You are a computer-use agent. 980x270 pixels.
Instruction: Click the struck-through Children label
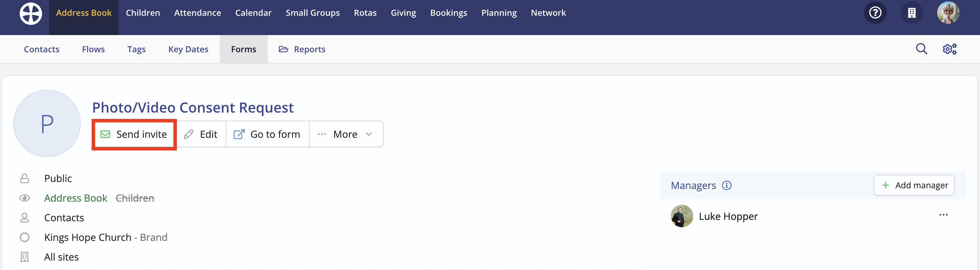coord(135,198)
